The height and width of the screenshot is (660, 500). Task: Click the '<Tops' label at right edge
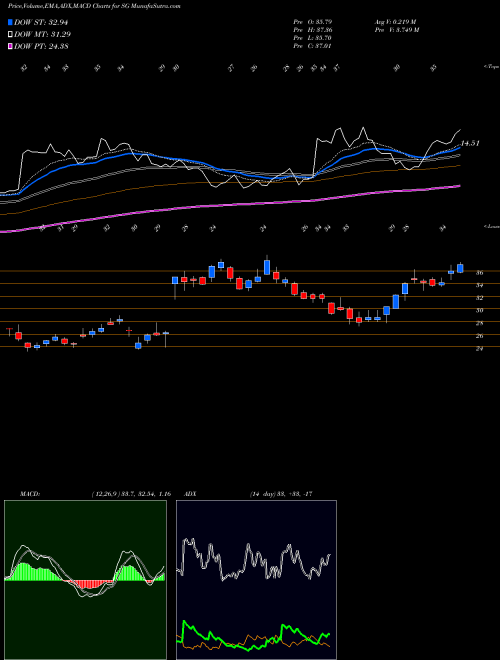pyautogui.click(x=491, y=67)
